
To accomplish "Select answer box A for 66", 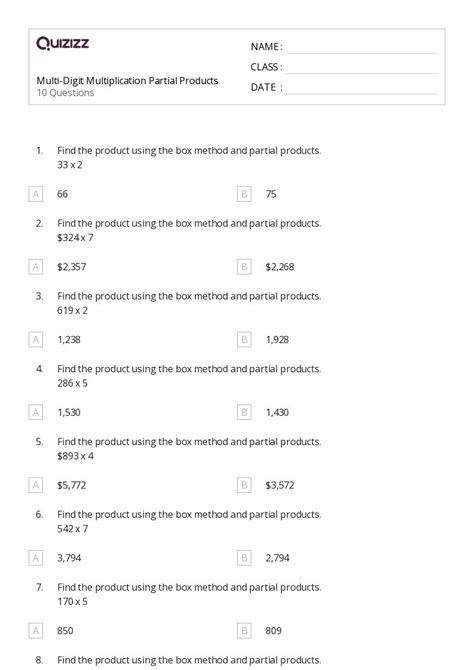I will coord(36,194).
